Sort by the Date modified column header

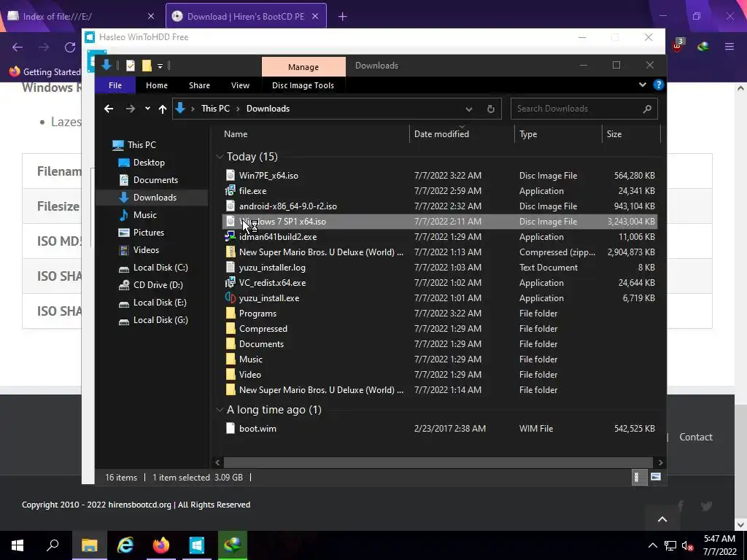(462, 134)
